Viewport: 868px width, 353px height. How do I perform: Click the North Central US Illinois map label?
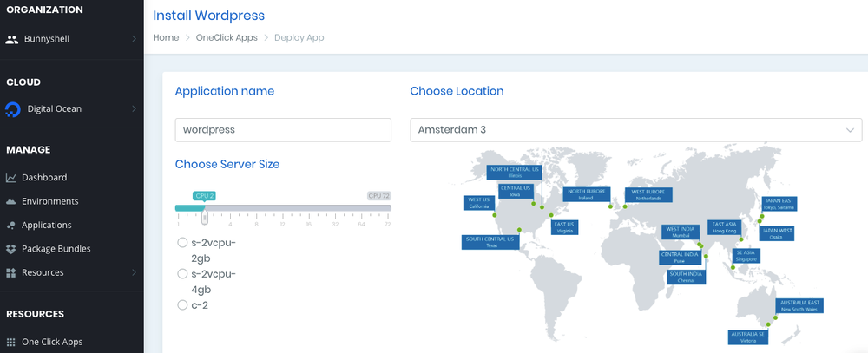(515, 172)
